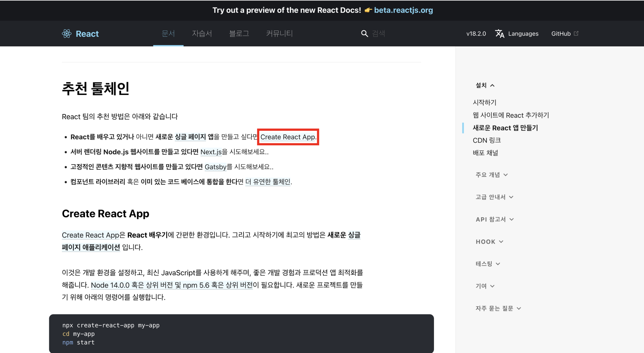Image resolution: width=644 pixels, height=353 pixels.
Task: Expand the HOOK section
Action: (489, 242)
